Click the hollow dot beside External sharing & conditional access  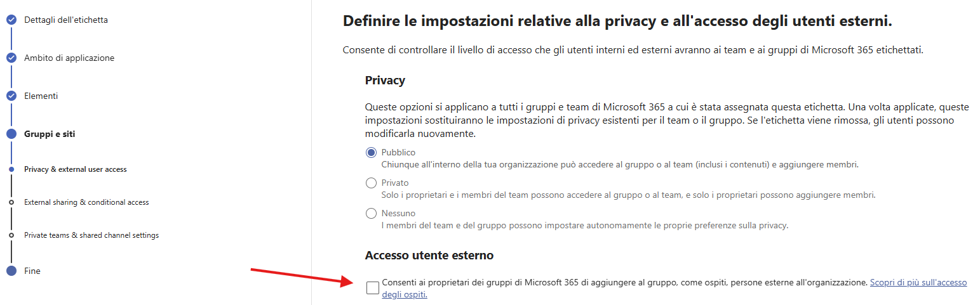pyautogui.click(x=11, y=202)
